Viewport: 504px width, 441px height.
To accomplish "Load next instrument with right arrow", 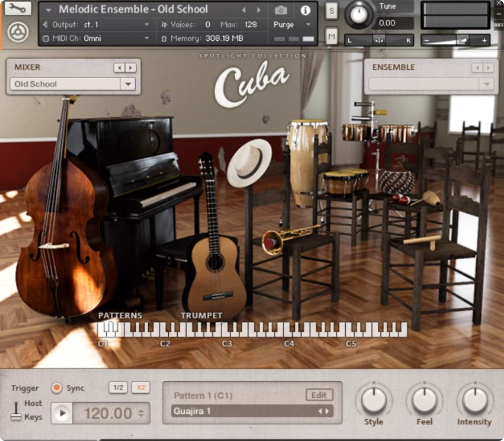I will click(x=259, y=10).
